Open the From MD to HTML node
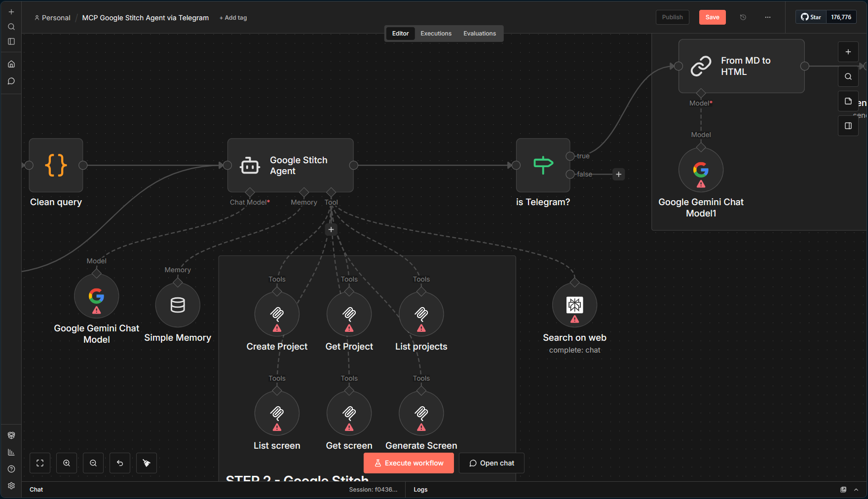This screenshot has width=868, height=499. (741, 66)
